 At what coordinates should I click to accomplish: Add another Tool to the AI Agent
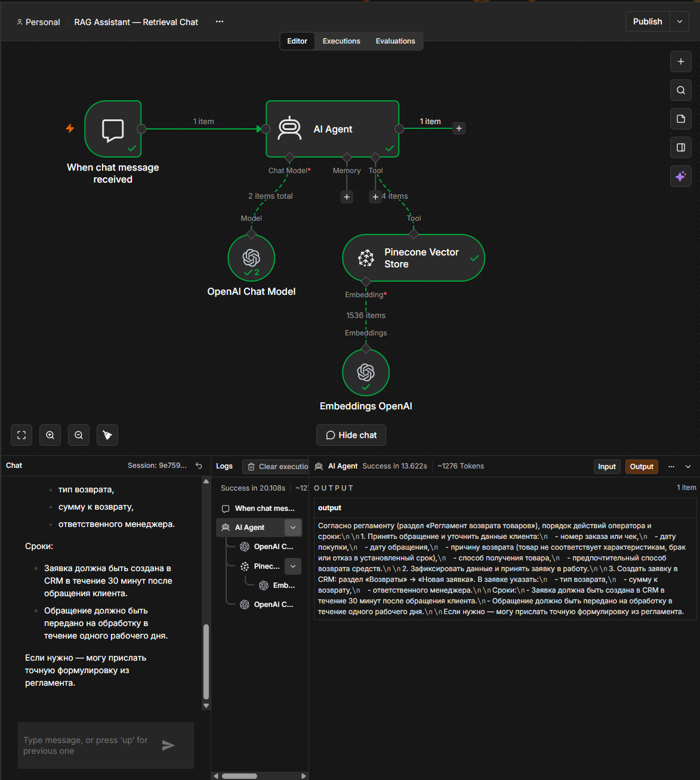(x=375, y=196)
